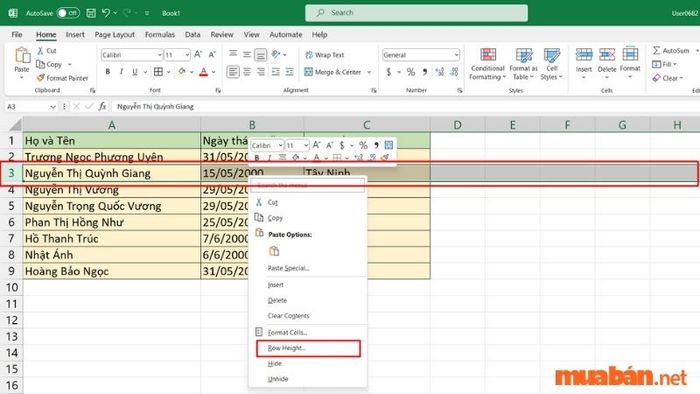Toggle Align Right in ribbon
The height and width of the screenshot is (394, 700).
pos(261,71)
